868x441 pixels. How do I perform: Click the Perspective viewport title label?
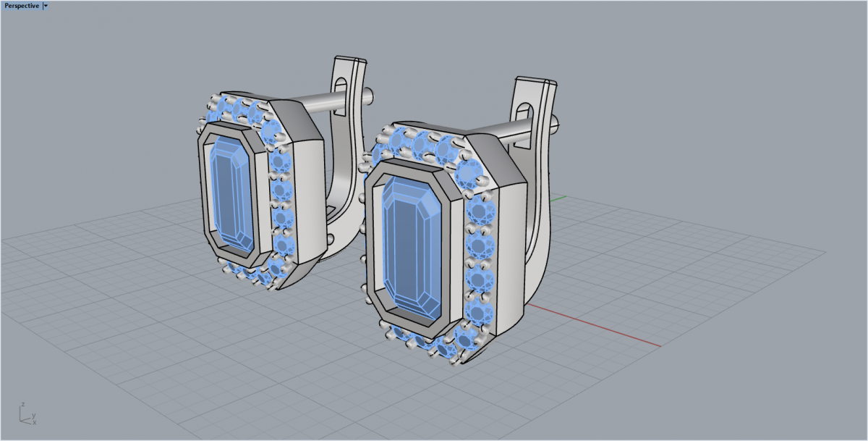point(22,6)
